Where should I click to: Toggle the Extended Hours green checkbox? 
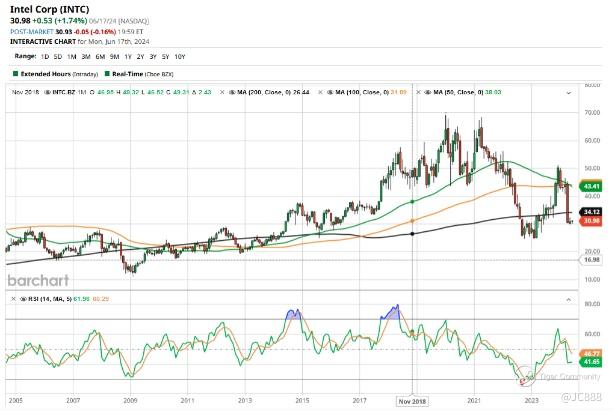[x=15, y=74]
